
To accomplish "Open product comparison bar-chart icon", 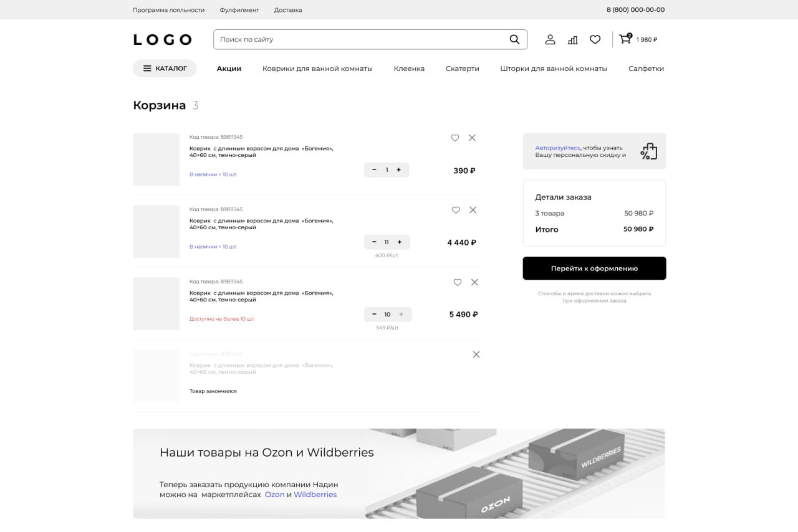I will tap(572, 40).
